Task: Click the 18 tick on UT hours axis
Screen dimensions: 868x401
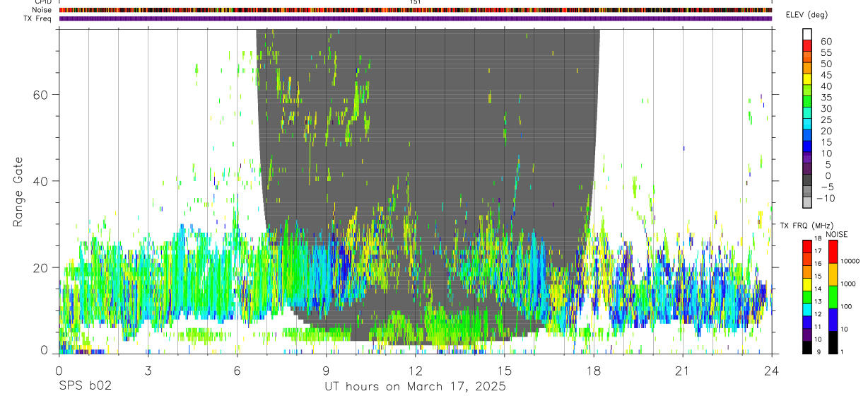Action: tap(593, 371)
